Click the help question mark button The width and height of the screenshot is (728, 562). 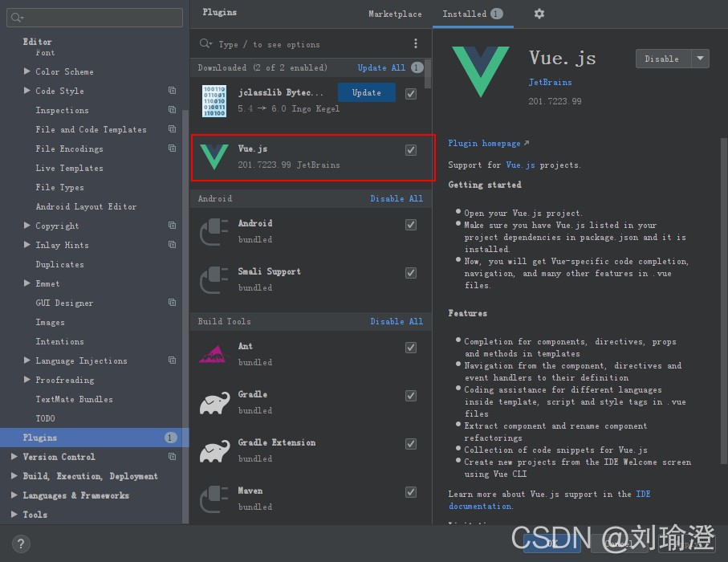click(21, 544)
